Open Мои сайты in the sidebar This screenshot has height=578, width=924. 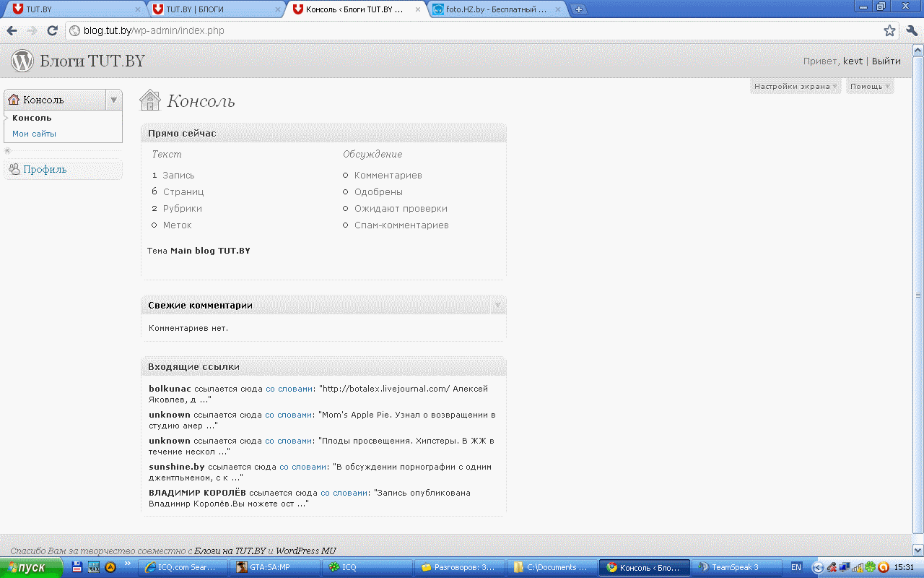point(34,134)
